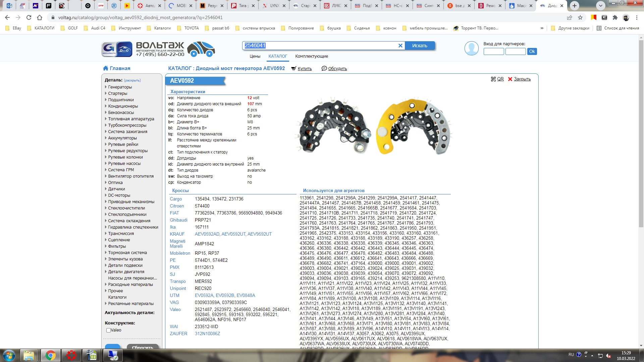Screen dimensions: 644x362
Task: Open the EV0592A UTM cross link
Action: tap(204, 296)
